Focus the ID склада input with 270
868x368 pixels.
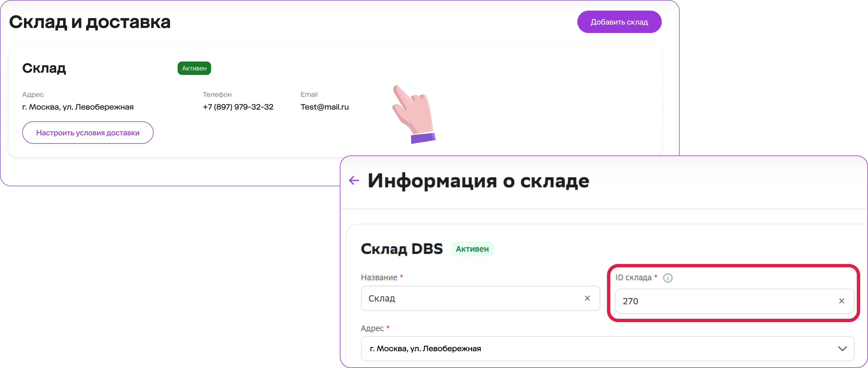[735, 301]
